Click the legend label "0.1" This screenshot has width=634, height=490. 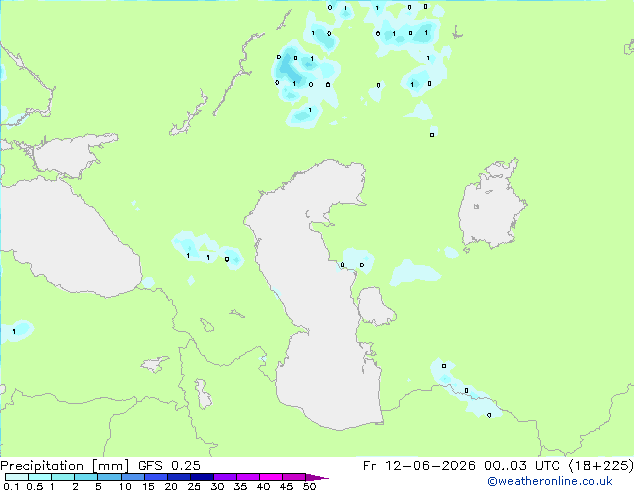[11, 486]
